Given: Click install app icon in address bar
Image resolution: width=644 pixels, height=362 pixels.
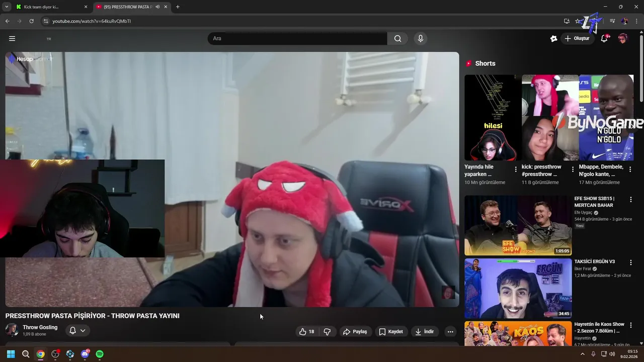Looking at the screenshot, I should [x=567, y=21].
